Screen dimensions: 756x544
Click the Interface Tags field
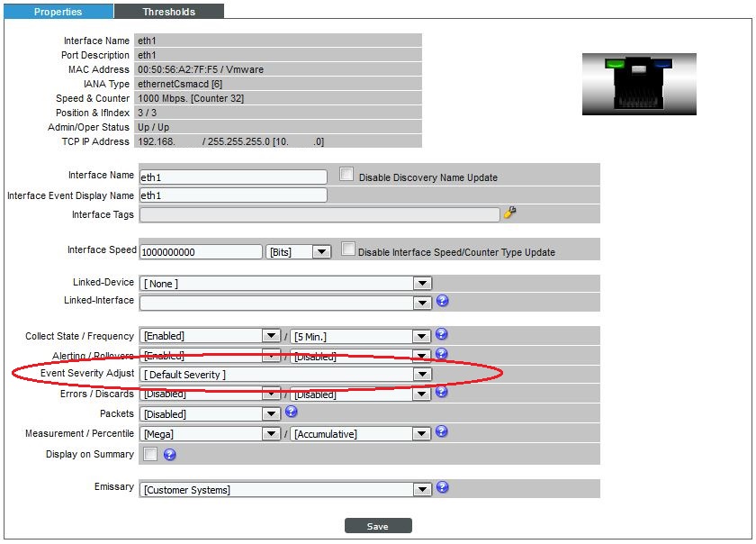tap(319, 214)
